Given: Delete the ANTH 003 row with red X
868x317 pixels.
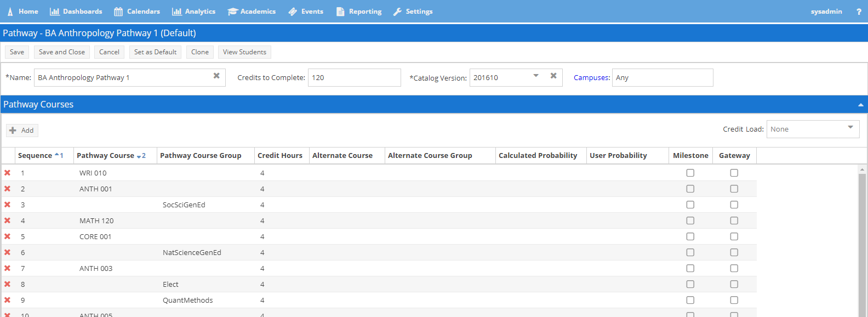Looking at the screenshot, I should click(8, 268).
